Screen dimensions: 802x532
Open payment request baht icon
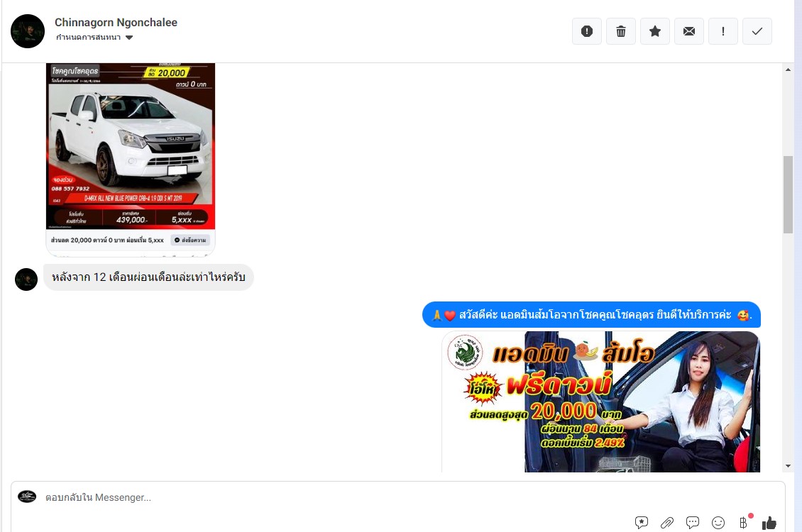[x=744, y=522]
